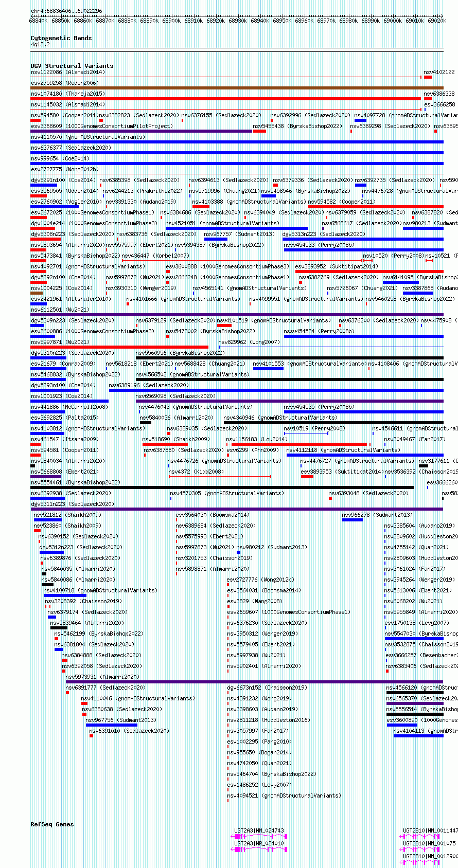Viewport: 458px width, 868px height.
Task: Select esv3692825 (Palta2015) label
Action: 64,418
